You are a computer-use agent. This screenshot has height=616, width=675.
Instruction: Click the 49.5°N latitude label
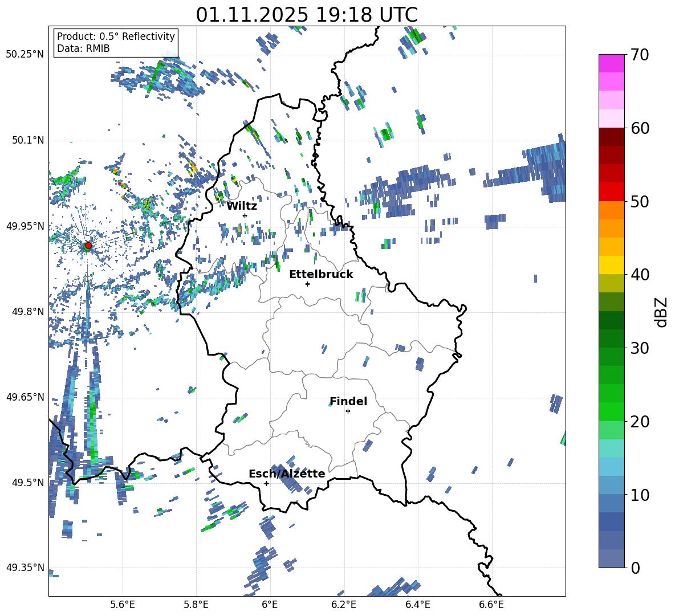point(28,482)
